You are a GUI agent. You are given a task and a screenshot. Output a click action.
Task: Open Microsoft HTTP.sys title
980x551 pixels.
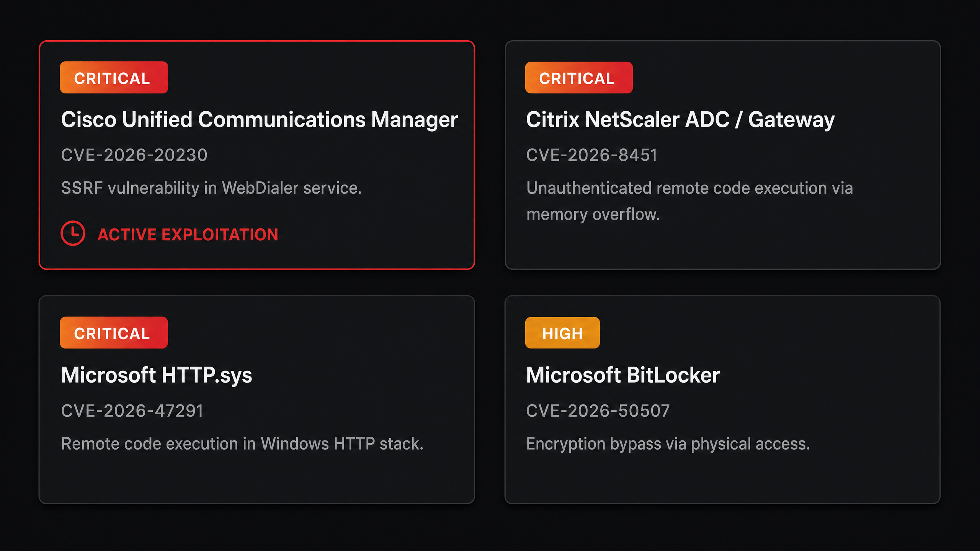[157, 375]
